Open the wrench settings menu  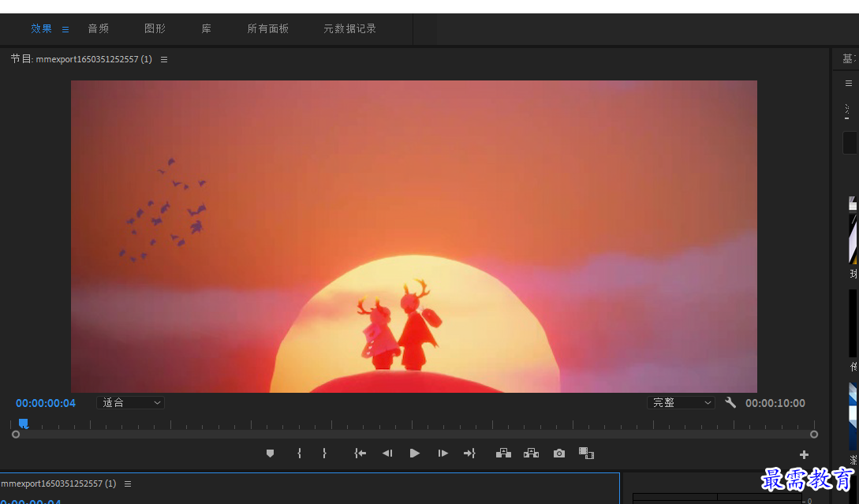730,403
